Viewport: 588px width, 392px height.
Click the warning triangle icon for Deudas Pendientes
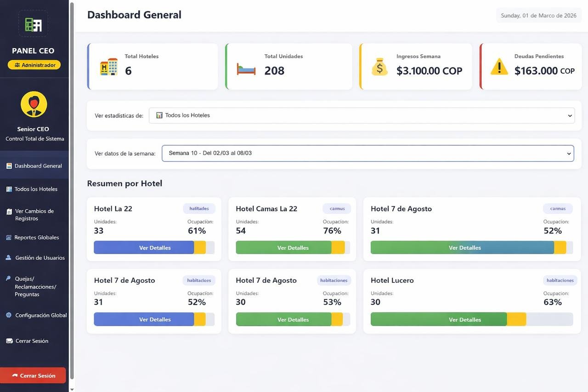point(499,68)
